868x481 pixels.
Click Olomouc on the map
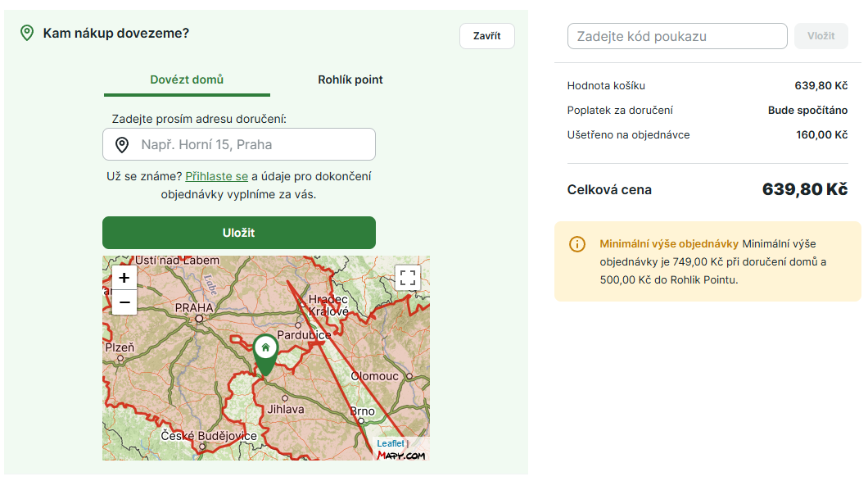click(374, 376)
